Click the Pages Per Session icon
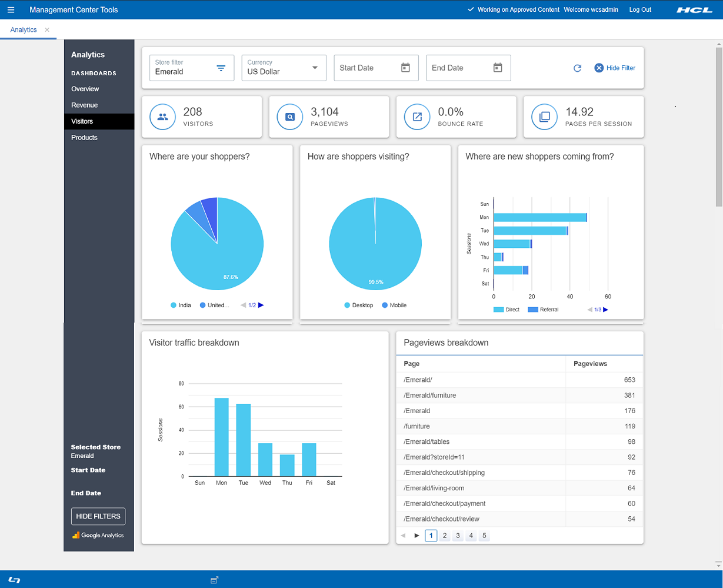This screenshot has width=723, height=588. click(545, 117)
